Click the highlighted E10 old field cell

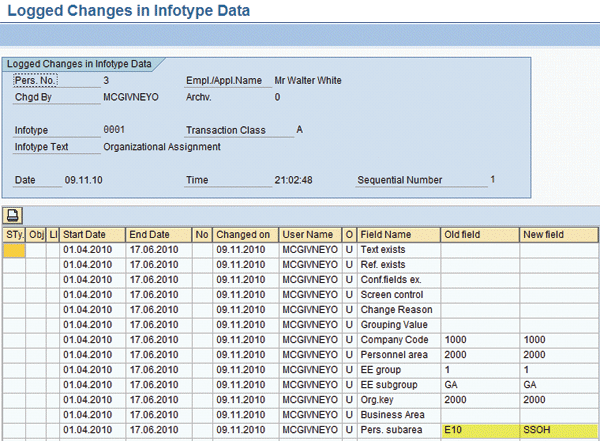[478, 430]
